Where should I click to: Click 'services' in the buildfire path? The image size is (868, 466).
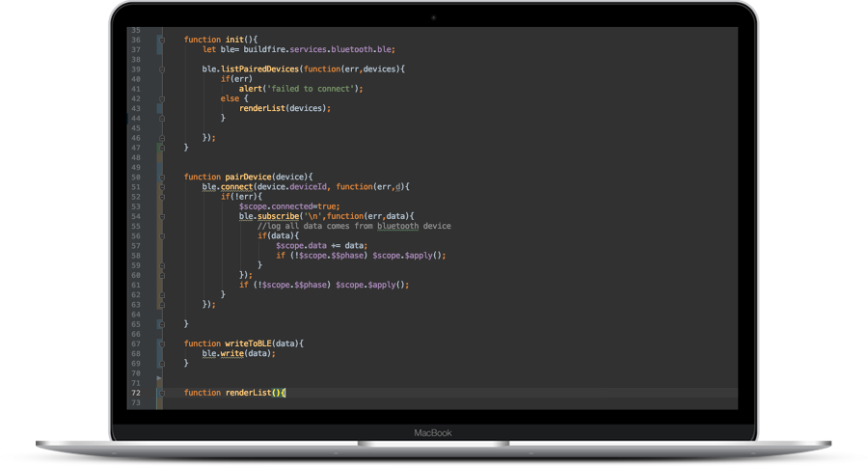[x=308, y=49]
